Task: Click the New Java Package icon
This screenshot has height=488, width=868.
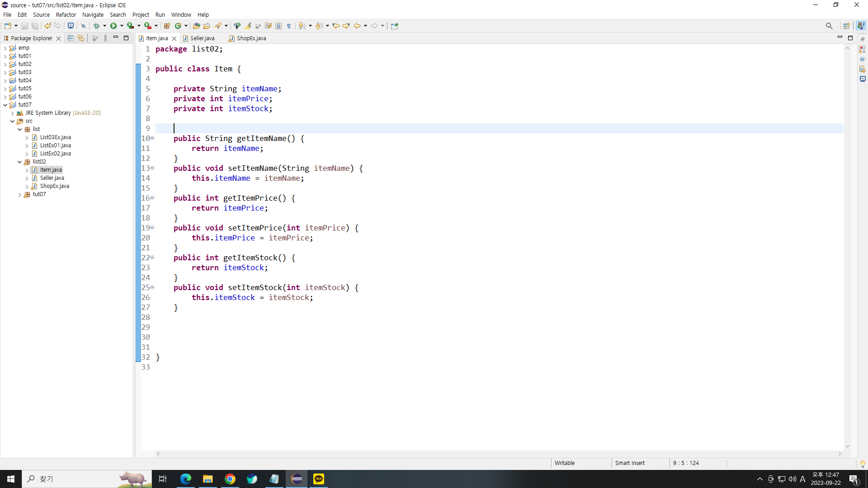Action: pyautogui.click(x=167, y=26)
